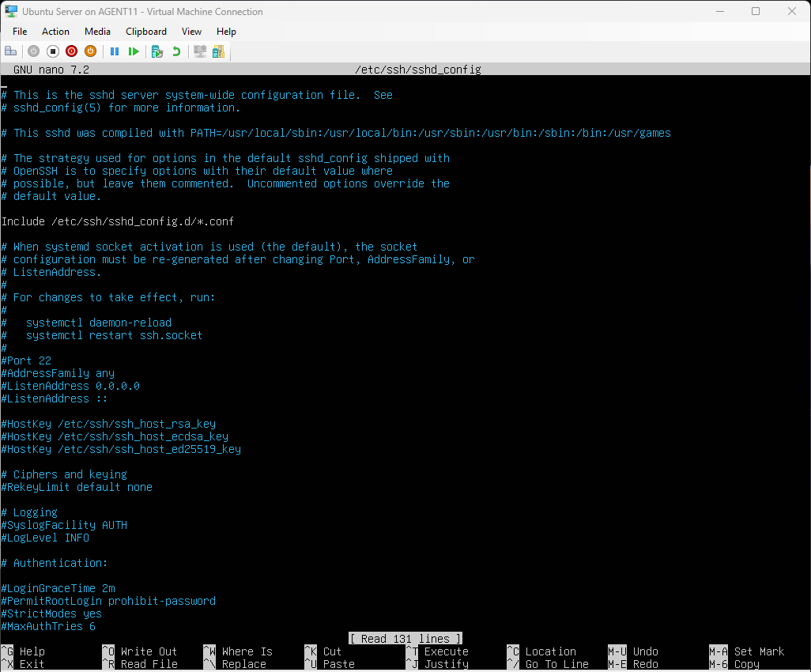Open the File menu
The height and width of the screenshot is (672, 811).
pyautogui.click(x=20, y=32)
